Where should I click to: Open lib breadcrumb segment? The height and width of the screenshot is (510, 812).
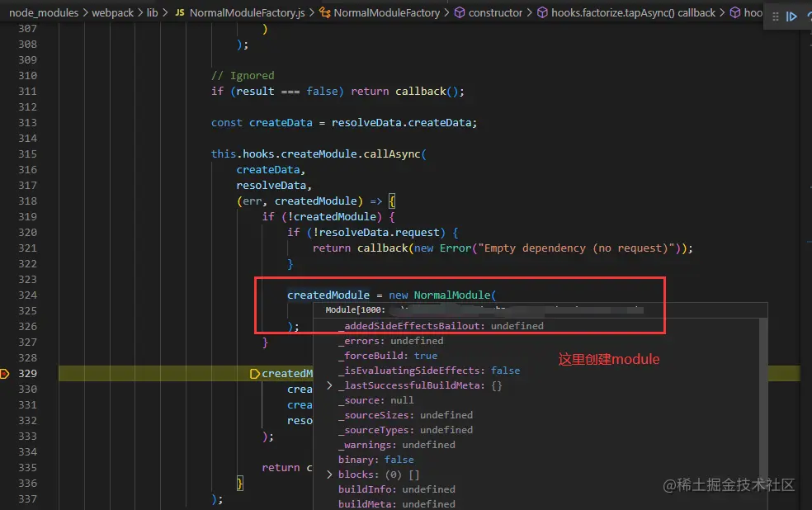click(152, 12)
